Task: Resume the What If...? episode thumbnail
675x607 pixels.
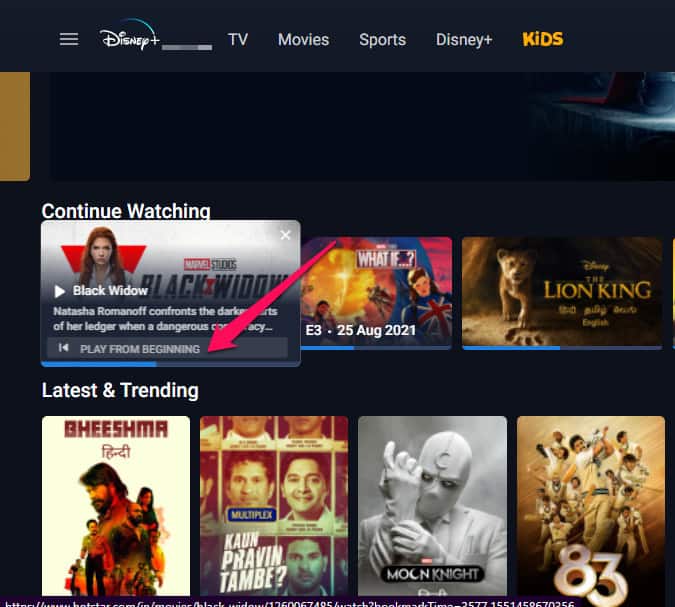Action: point(377,291)
